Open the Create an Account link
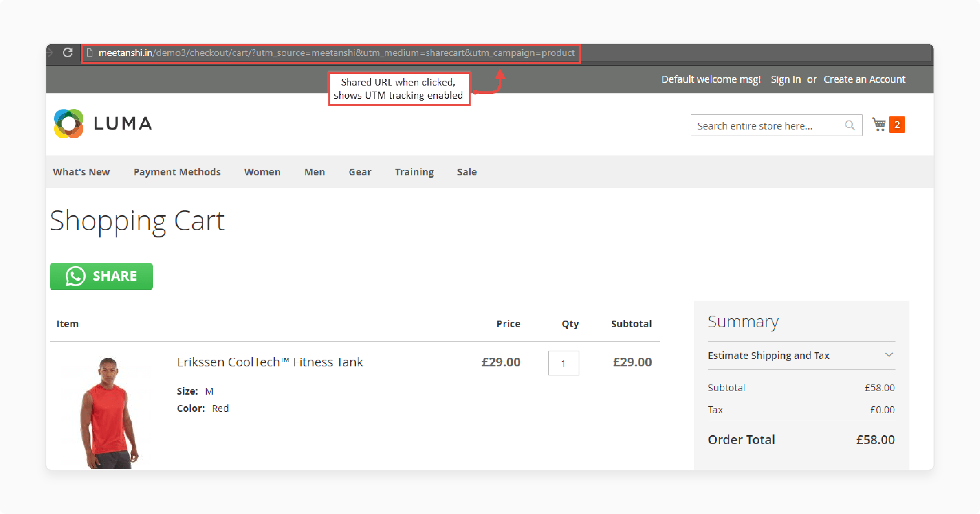 [864, 79]
